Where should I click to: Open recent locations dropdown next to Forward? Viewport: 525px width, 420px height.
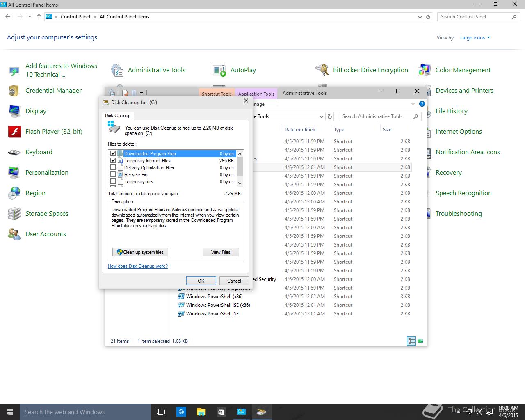pyautogui.click(x=30, y=17)
